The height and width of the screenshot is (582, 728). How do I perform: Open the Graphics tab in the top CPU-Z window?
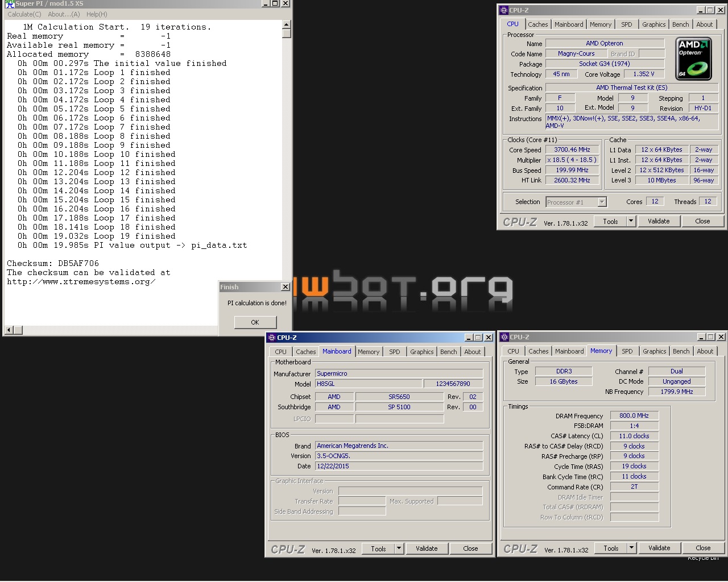653,24
